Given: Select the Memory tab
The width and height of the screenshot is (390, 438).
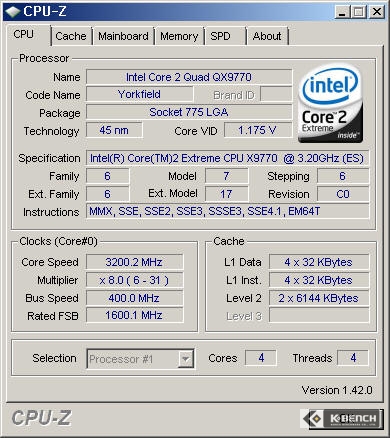Looking at the screenshot, I should click(179, 36).
